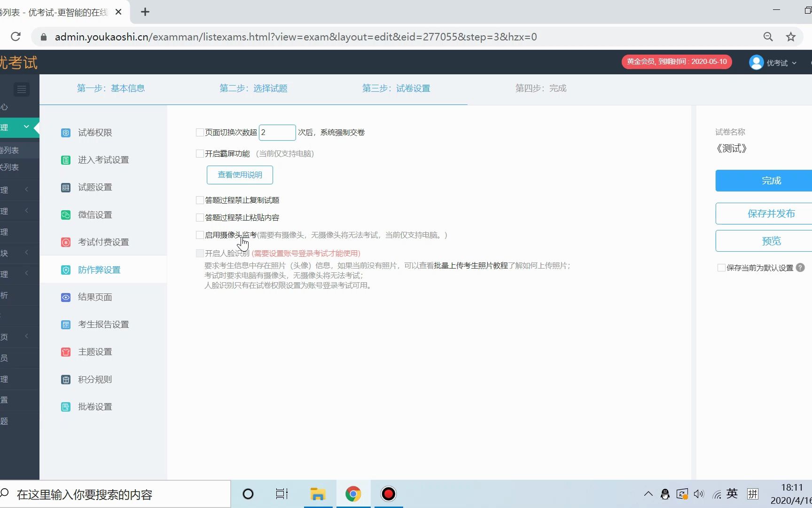Click the 优考试 logo

[19, 63]
